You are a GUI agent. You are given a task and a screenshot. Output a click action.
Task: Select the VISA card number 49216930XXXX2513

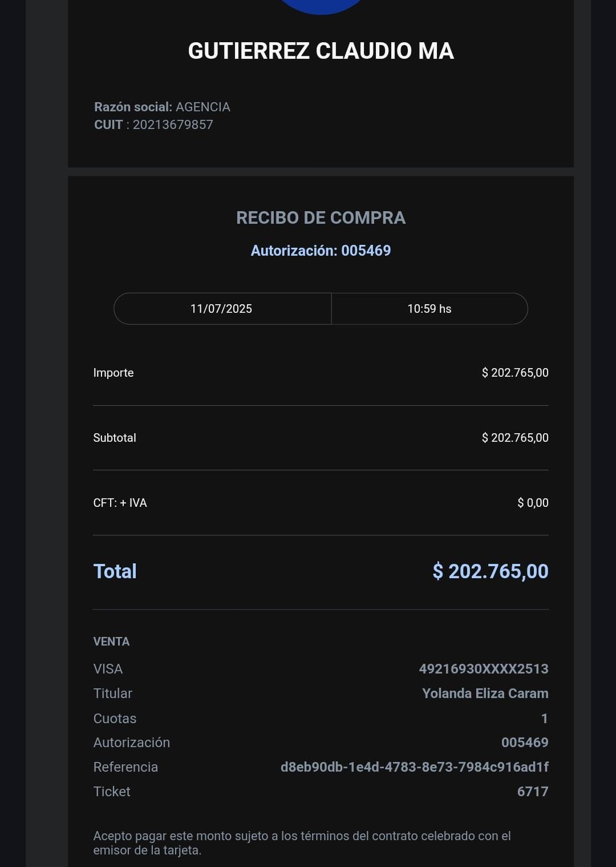coord(484,669)
